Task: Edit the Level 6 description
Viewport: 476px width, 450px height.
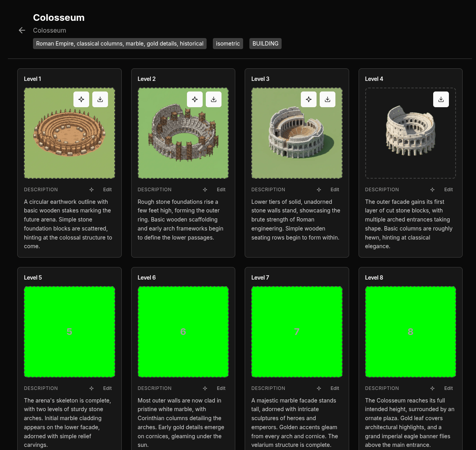Action: point(221,388)
